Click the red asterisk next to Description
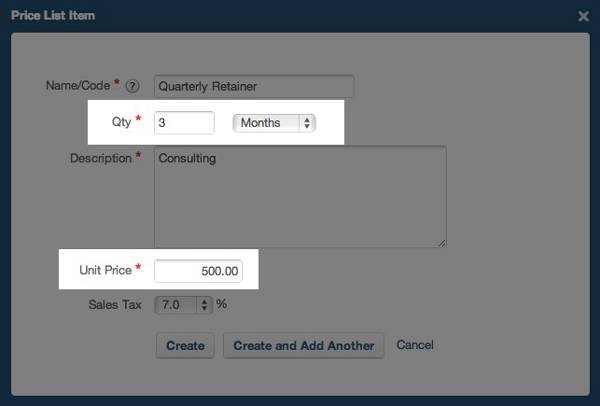Image resolution: width=600 pixels, height=406 pixels. (138, 157)
